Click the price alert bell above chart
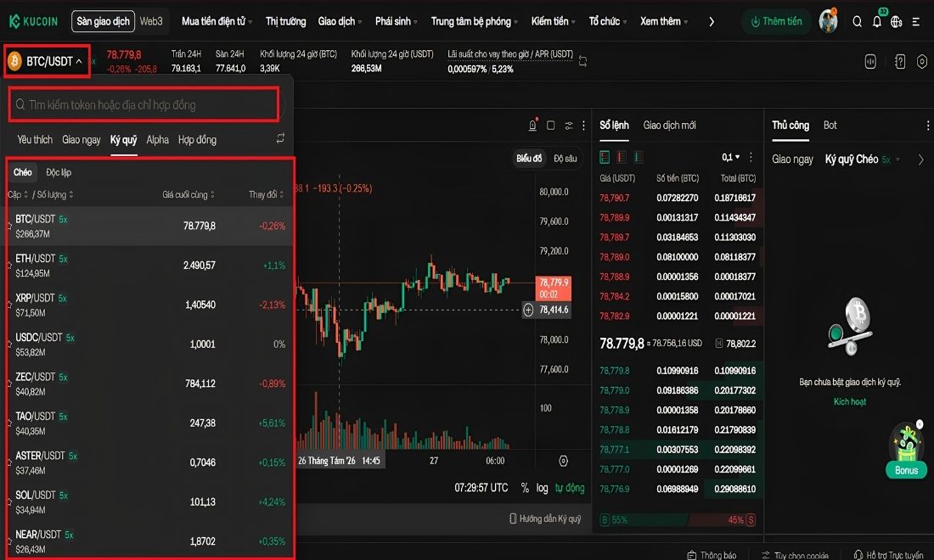934x560 pixels. 532,125
